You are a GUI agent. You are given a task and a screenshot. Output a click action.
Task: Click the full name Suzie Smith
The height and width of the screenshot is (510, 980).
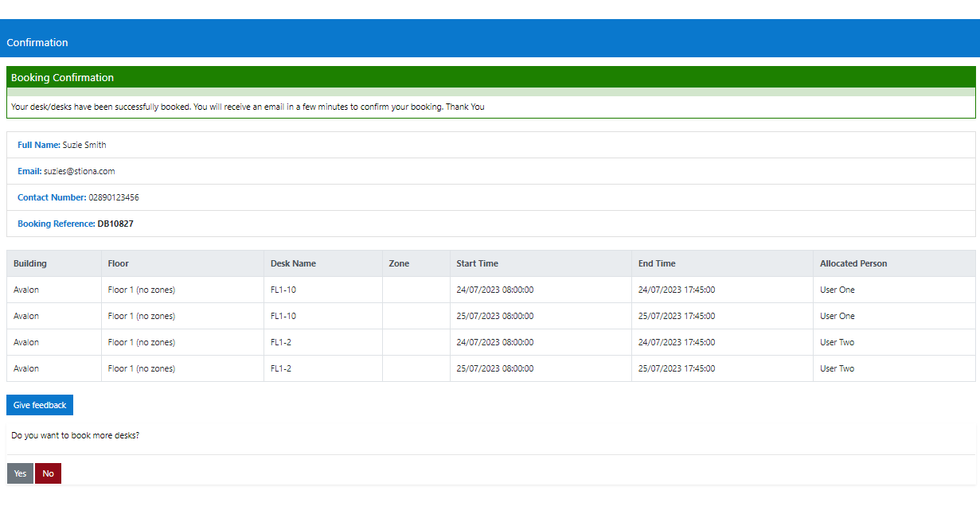click(84, 145)
